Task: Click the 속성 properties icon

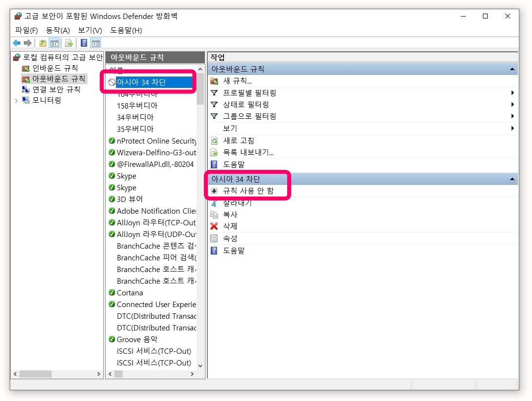Action: coord(214,238)
